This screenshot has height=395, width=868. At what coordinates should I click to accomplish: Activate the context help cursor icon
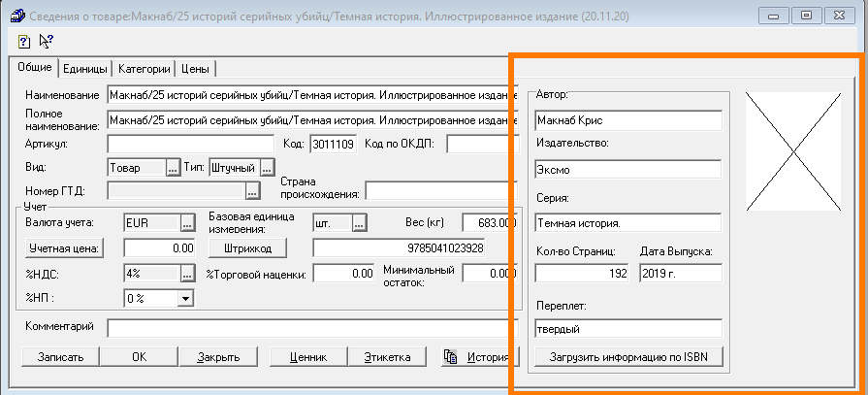pyautogui.click(x=46, y=41)
